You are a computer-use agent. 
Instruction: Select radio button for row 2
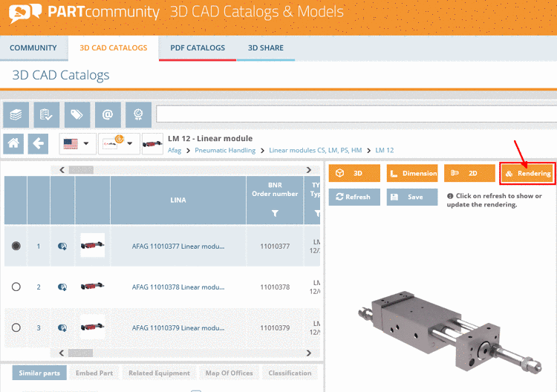tap(16, 287)
